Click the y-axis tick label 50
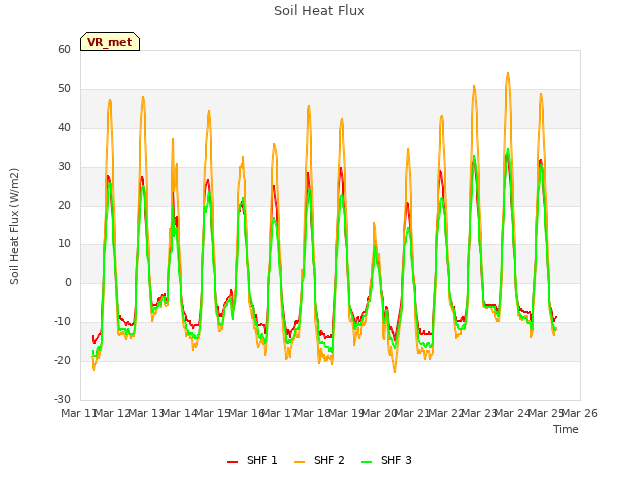 (x=64, y=89)
